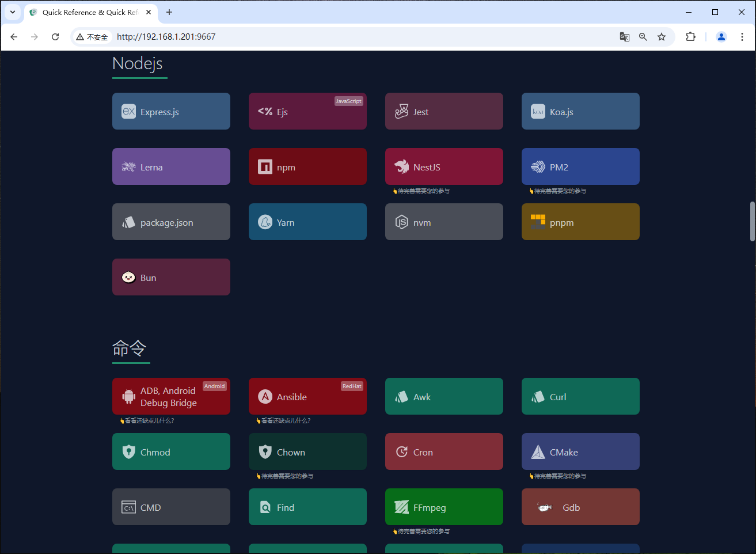Click the Bun skull icon

pos(128,277)
